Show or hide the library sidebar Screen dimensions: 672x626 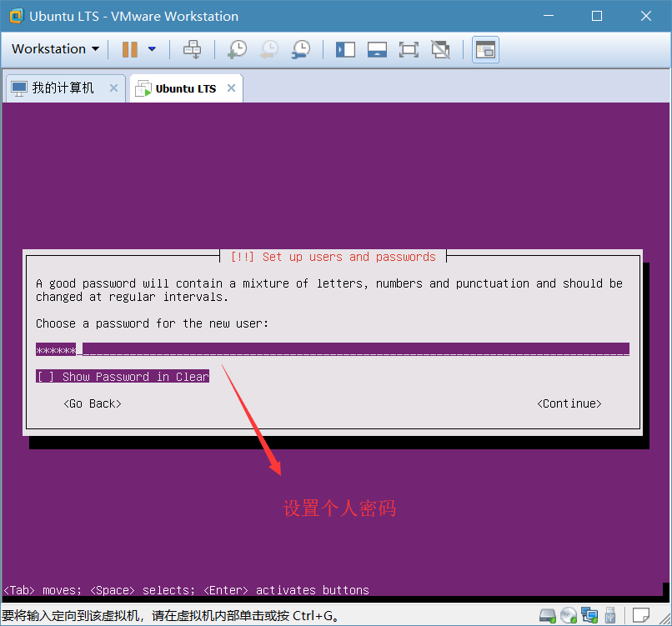[345, 49]
